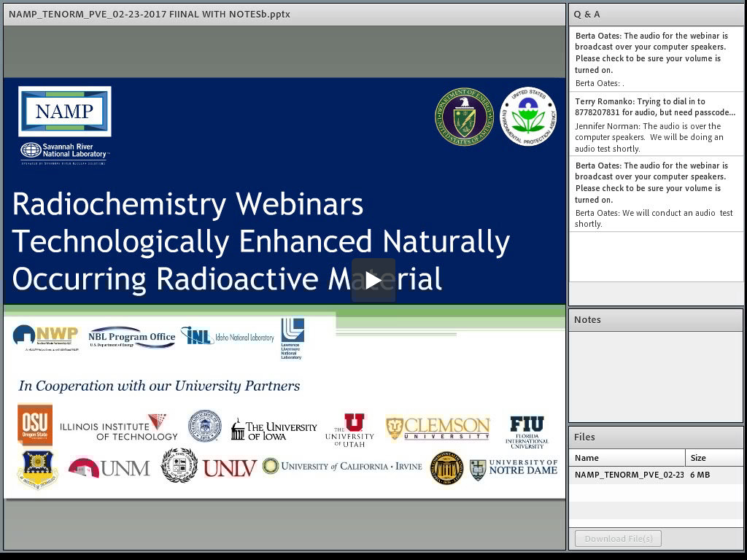This screenshot has height=560, width=747.
Task: Click the NBL Program Office logo
Action: coord(132,337)
